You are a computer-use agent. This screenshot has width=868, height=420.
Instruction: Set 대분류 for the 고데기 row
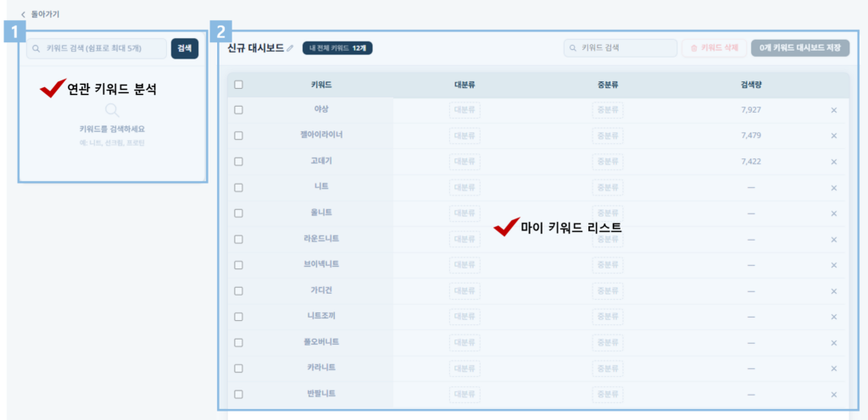tap(465, 162)
